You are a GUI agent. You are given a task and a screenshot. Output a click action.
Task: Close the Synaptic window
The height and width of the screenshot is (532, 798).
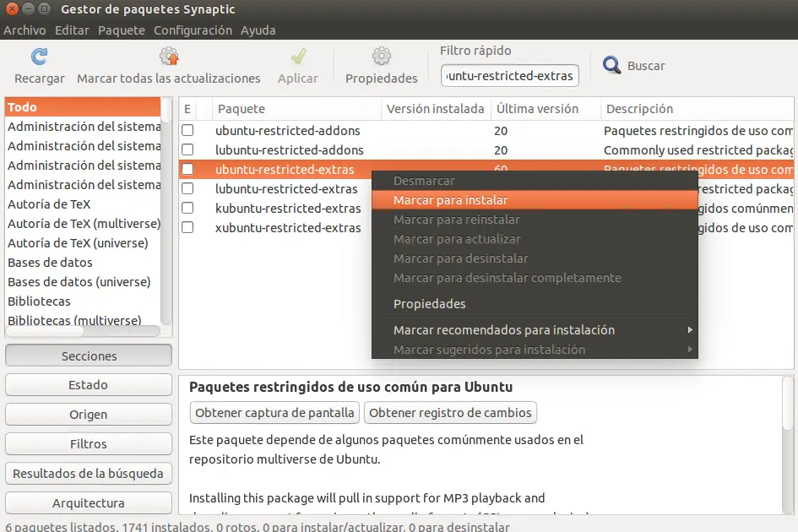pyautogui.click(x=12, y=8)
